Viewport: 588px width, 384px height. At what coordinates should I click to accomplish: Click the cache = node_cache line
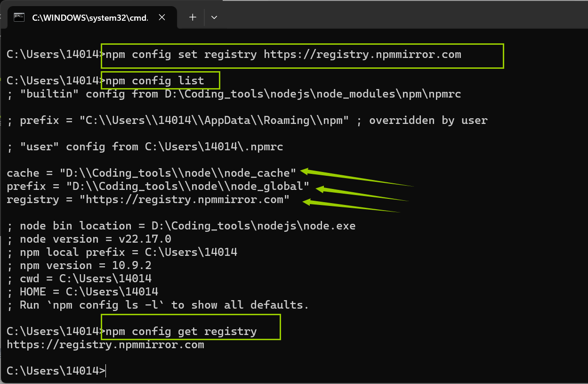(x=152, y=173)
